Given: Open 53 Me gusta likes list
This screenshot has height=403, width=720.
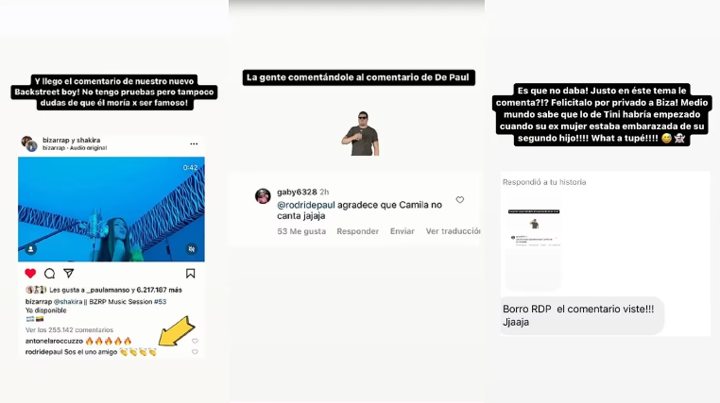Looking at the screenshot, I should click(x=302, y=231).
